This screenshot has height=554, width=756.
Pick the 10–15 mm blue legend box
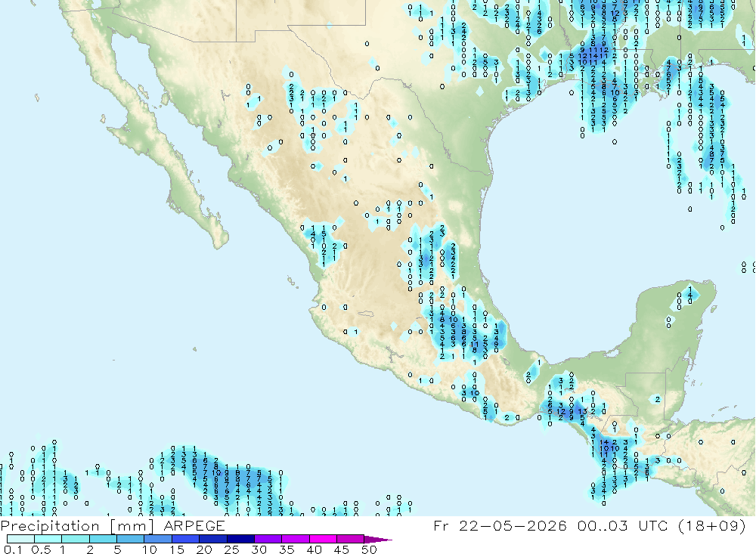(158, 539)
